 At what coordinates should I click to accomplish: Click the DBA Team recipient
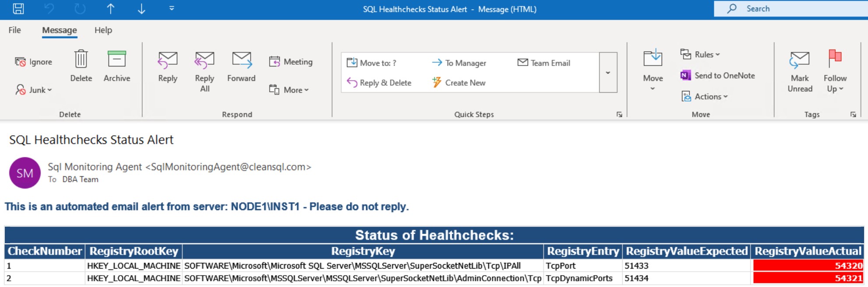(80, 179)
